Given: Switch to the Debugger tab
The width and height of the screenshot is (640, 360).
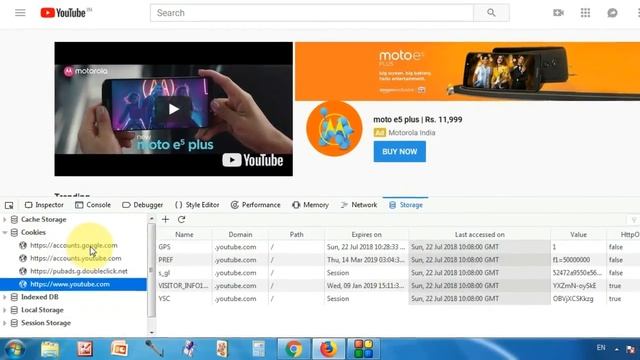Looking at the screenshot, I should coord(142,205).
